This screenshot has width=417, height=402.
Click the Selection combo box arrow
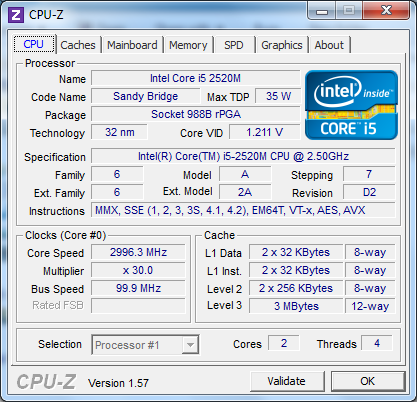(190, 345)
